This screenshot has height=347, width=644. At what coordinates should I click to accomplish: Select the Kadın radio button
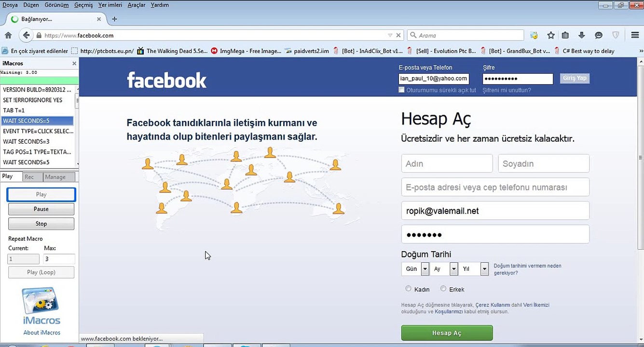pos(408,289)
